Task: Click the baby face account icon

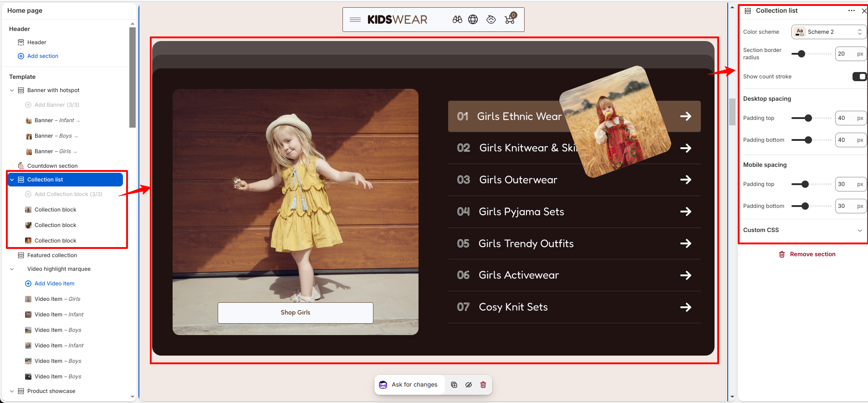Action: [x=491, y=20]
